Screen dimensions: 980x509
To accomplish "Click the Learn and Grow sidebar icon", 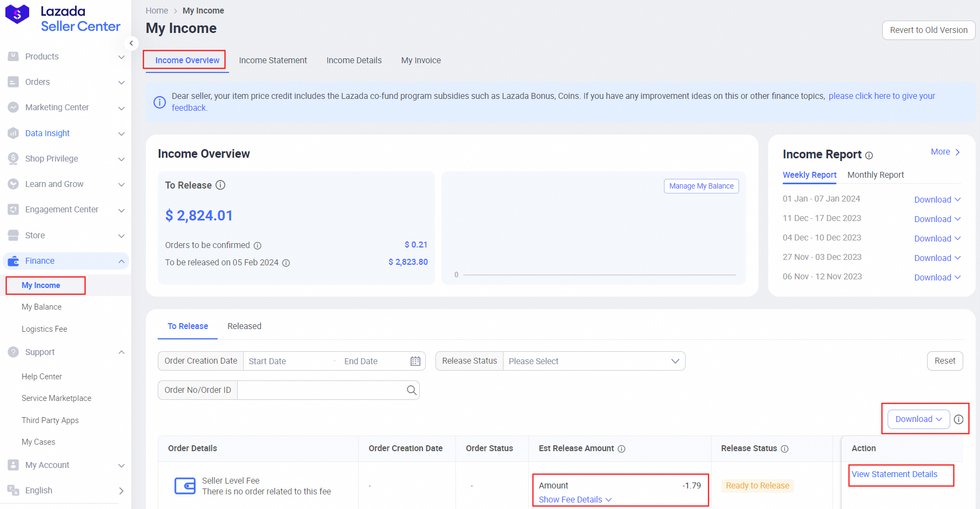I will point(14,184).
